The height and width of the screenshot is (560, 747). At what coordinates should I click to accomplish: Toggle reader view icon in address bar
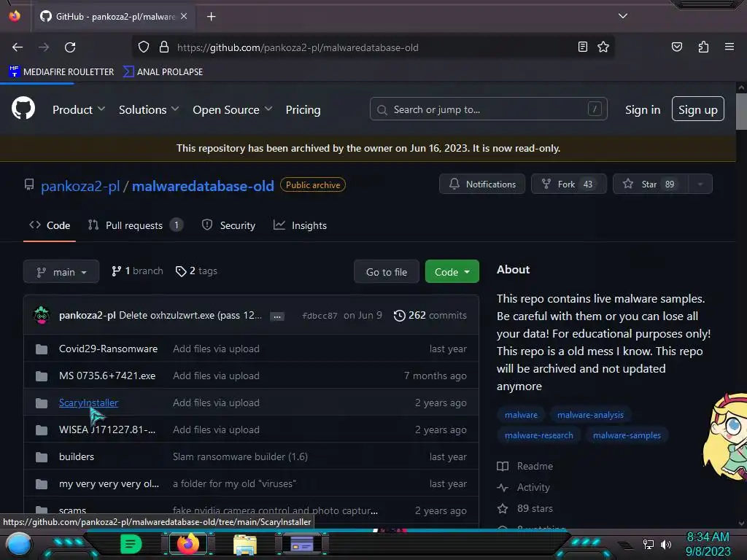click(582, 47)
